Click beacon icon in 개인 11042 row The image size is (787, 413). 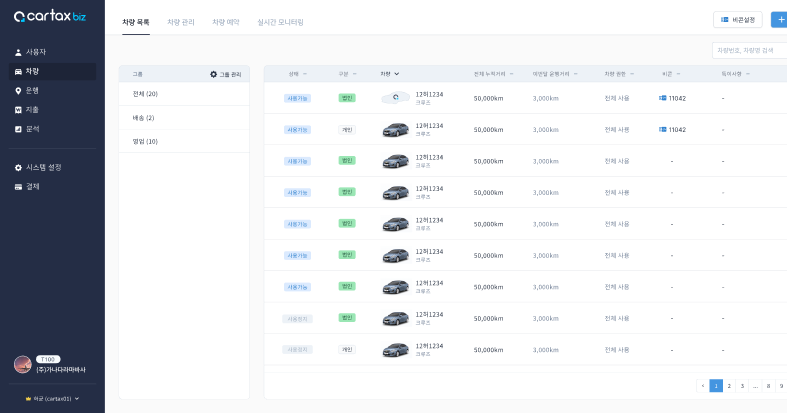tap(663, 129)
